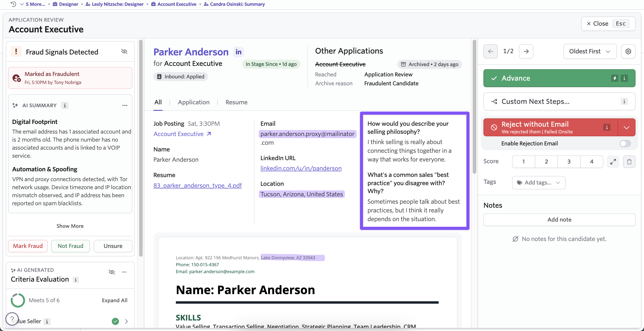Hide the Fraud Signals Detected panel
Viewport: 644px width, 331px height.
(x=124, y=51)
